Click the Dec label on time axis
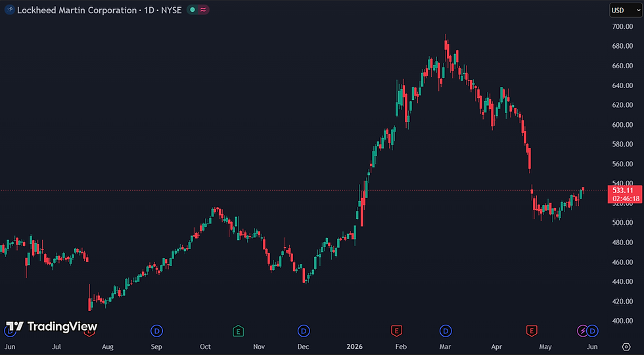Image resolution: width=644 pixels, height=355 pixels. click(303, 347)
